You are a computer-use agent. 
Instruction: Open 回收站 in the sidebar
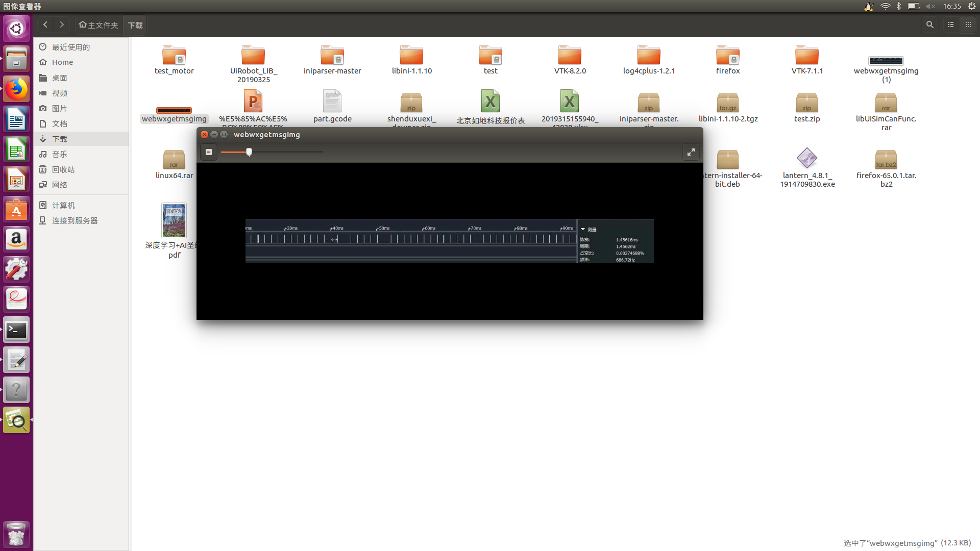coord(63,169)
